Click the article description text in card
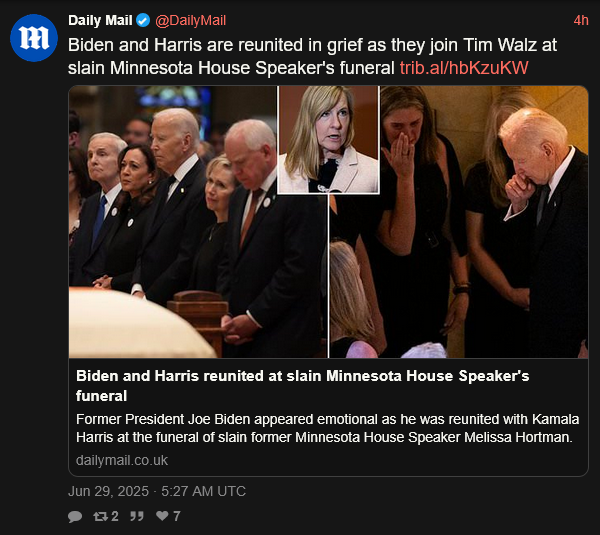Image resolution: width=600 pixels, height=535 pixels. coord(328,428)
